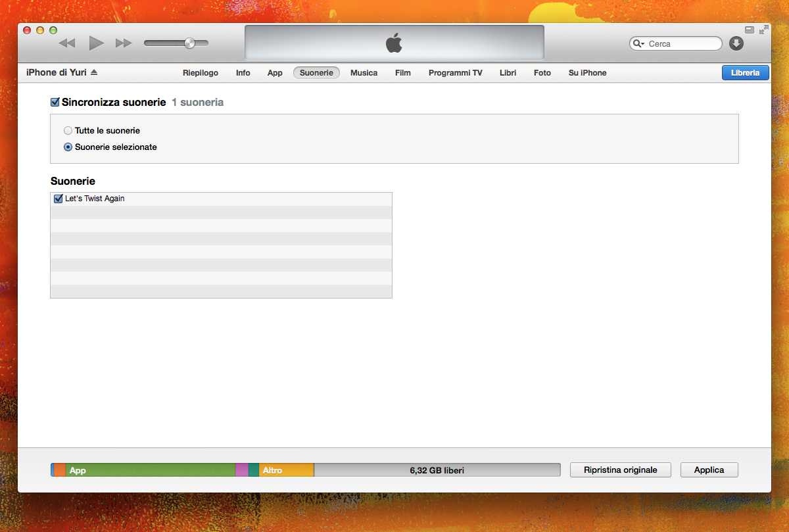Open the Musica tab

coord(364,73)
